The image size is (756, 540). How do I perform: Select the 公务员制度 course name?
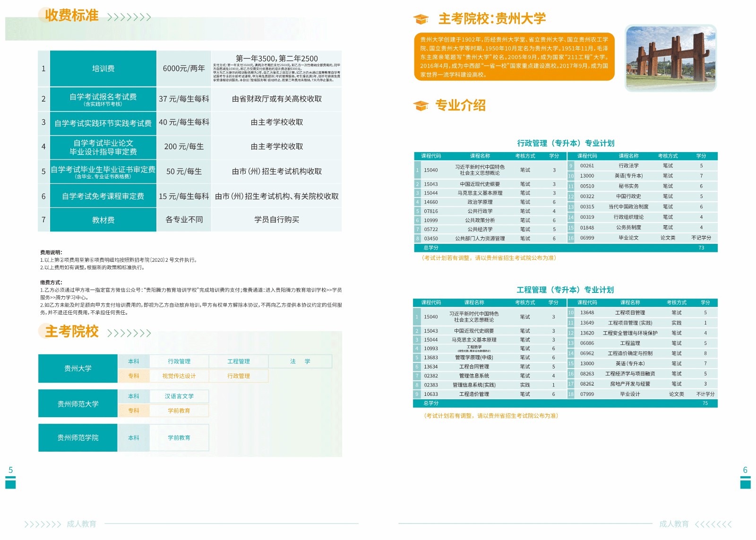(x=628, y=228)
